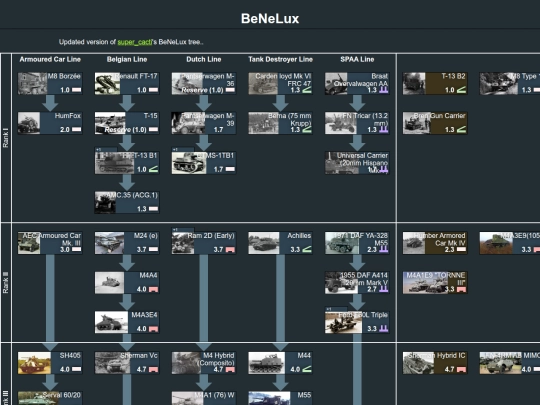
Task: Click the M4A3E4 vehicle card
Action: (127, 322)
